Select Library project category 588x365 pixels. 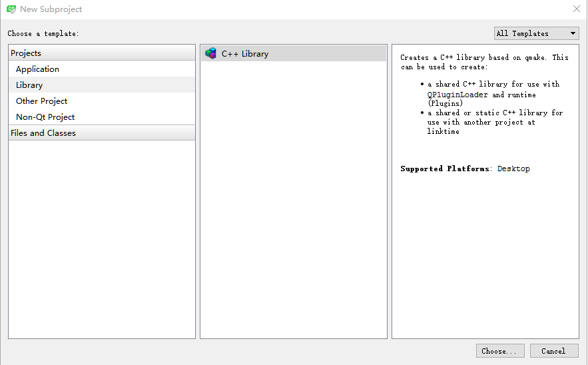coord(102,85)
